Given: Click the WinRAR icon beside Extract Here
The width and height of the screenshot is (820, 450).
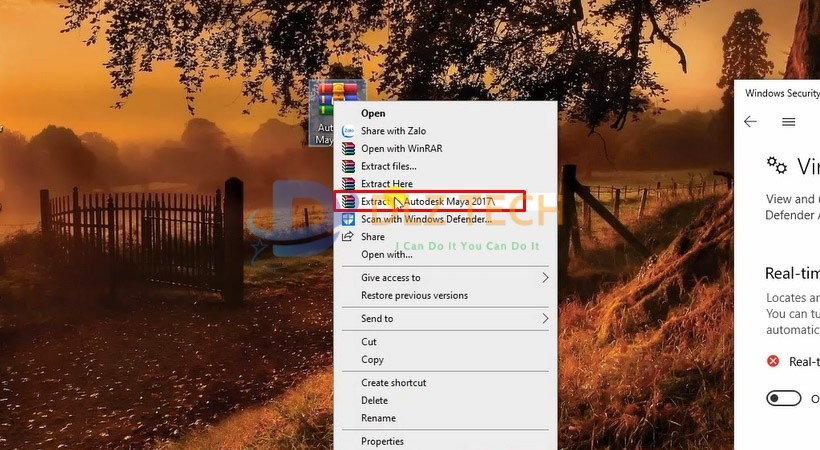Looking at the screenshot, I should 348,184.
